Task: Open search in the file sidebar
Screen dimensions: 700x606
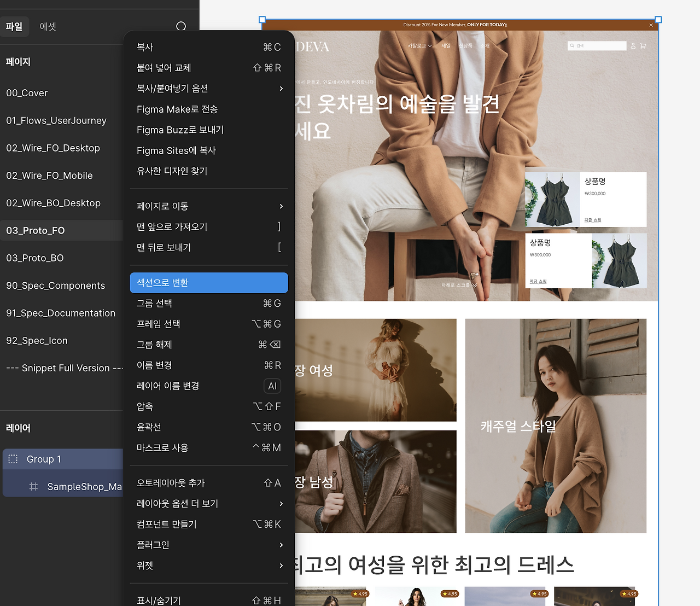Action: [181, 26]
